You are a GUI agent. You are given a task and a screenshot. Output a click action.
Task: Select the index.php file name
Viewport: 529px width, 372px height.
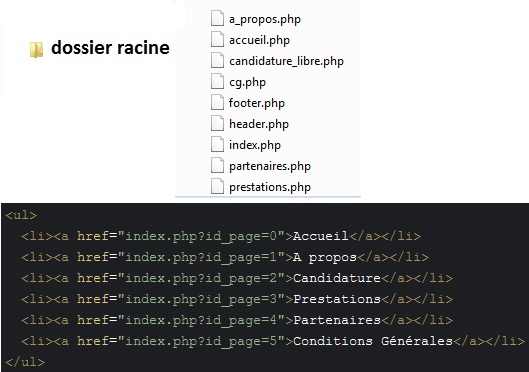(255, 145)
